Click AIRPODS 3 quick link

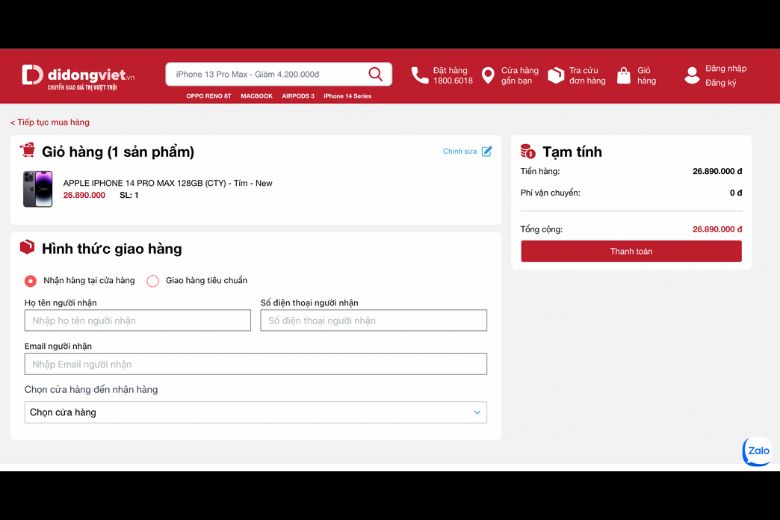[298, 96]
